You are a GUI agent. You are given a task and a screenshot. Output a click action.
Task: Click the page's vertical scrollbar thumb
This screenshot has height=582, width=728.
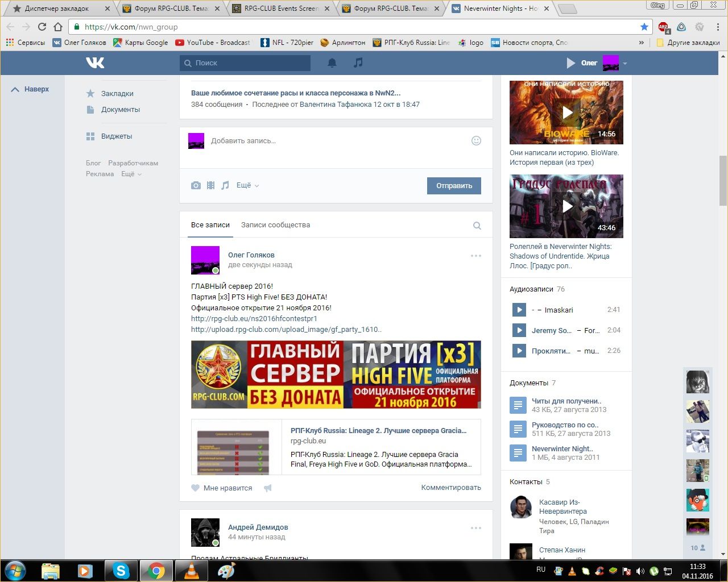point(723,181)
